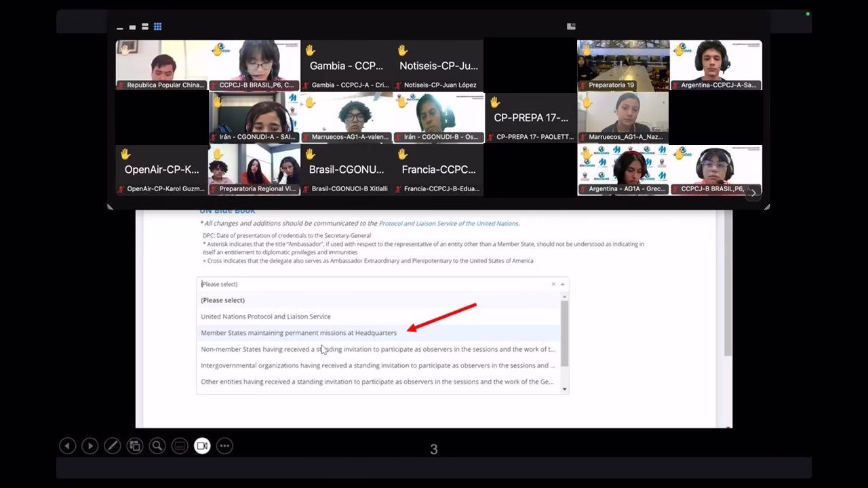The height and width of the screenshot is (488, 868).
Task: Choose the 'Other entities' list option
Action: pyautogui.click(x=377, y=382)
